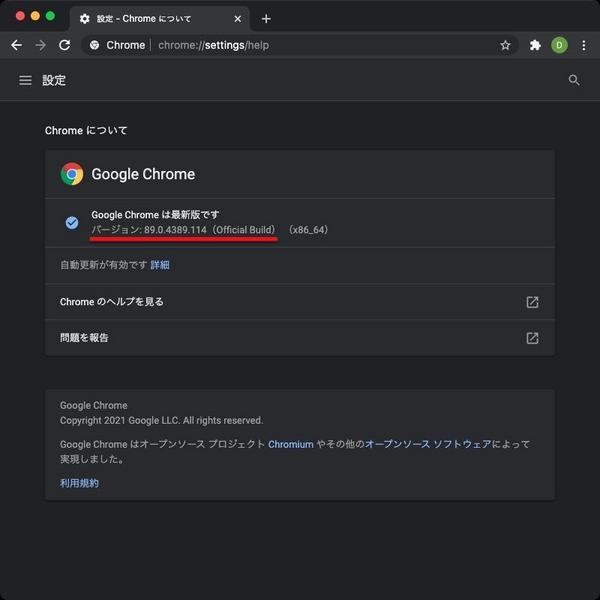Close the 設定 - Chrome について tab
Viewport: 600px width, 600px height.
238,19
